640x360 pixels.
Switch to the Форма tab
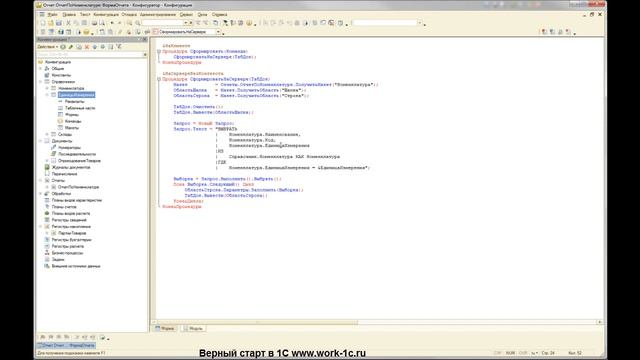(x=165, y=328)
